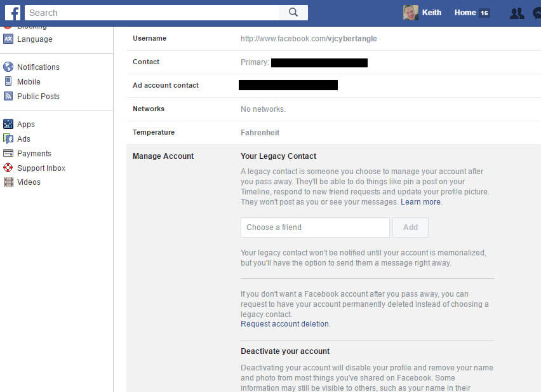This screenshot has height=392, width=541.
Task: Go to the Videos settings
Action: tap(22, 182)
